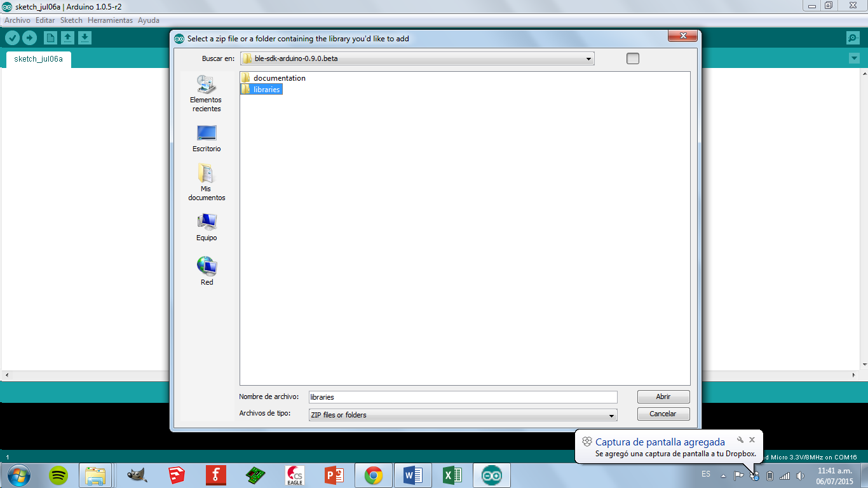868x488 pixels.
Task: Click the Arduino taskbar icon
Action: tap(491, 475)
